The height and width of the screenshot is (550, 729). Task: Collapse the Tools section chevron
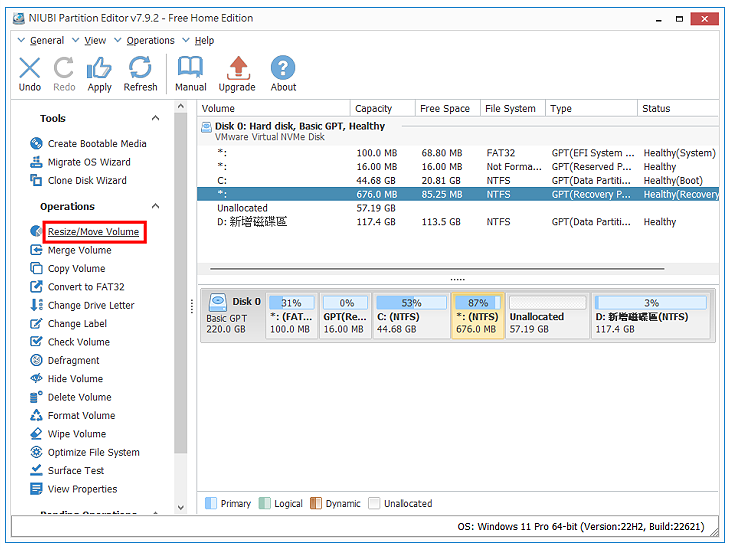[155, 118]
